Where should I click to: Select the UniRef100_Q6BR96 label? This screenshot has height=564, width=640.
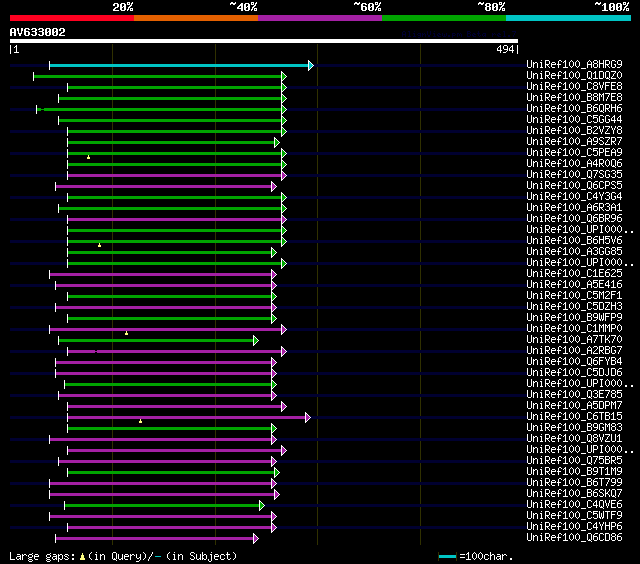[574, 219]
